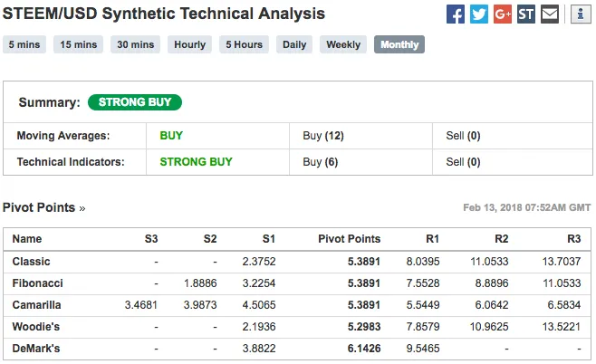Click Camarilla S1 value 4.5065

pos(259,305)
